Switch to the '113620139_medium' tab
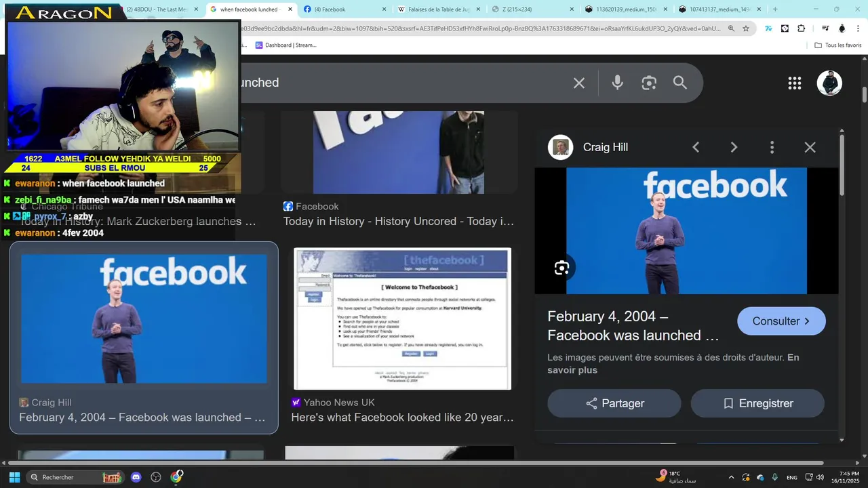Image resolution: width=868 pixels, height=488 pixels. pyautogui.click(x=626, y=9)
